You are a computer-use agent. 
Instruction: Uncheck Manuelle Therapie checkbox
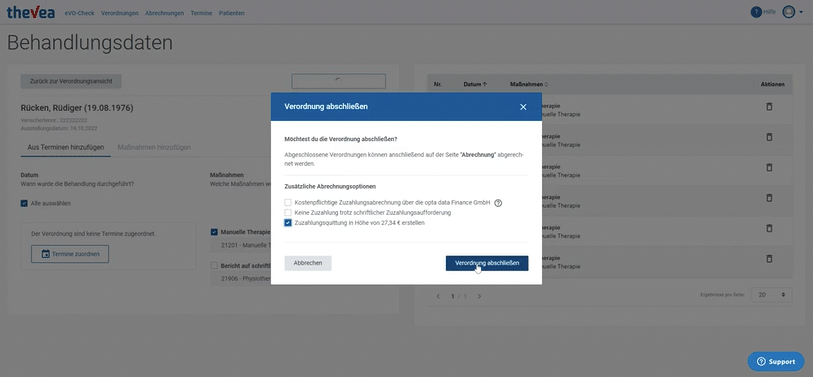214,232
